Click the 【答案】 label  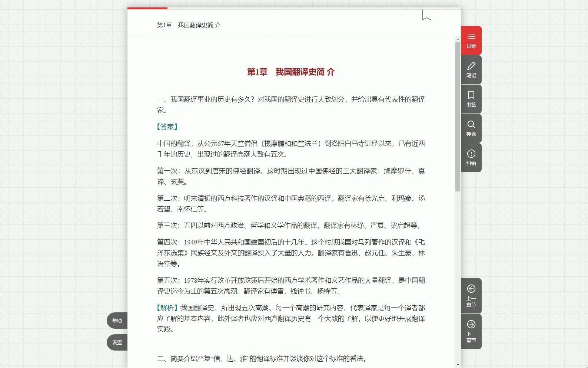point(167,127)
